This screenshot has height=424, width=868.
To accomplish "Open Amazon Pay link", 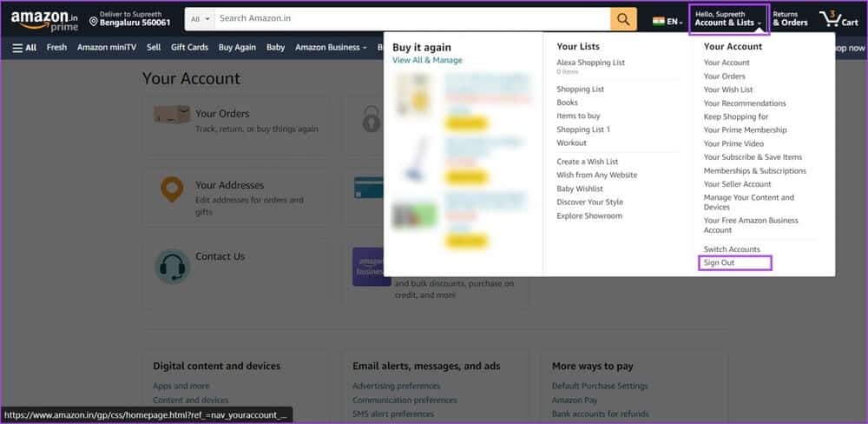I will tap(574, 401).
